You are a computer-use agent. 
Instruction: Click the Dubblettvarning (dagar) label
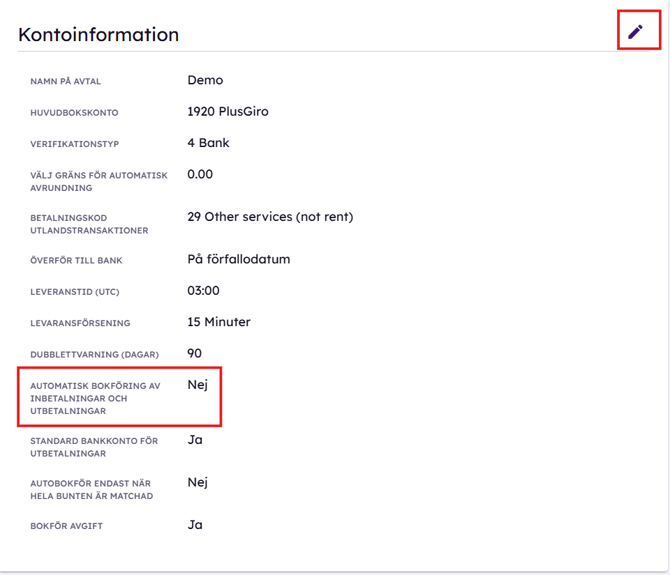(94, 355)
